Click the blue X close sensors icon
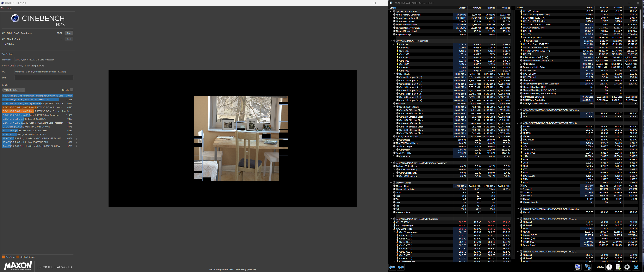 [636, 267]
